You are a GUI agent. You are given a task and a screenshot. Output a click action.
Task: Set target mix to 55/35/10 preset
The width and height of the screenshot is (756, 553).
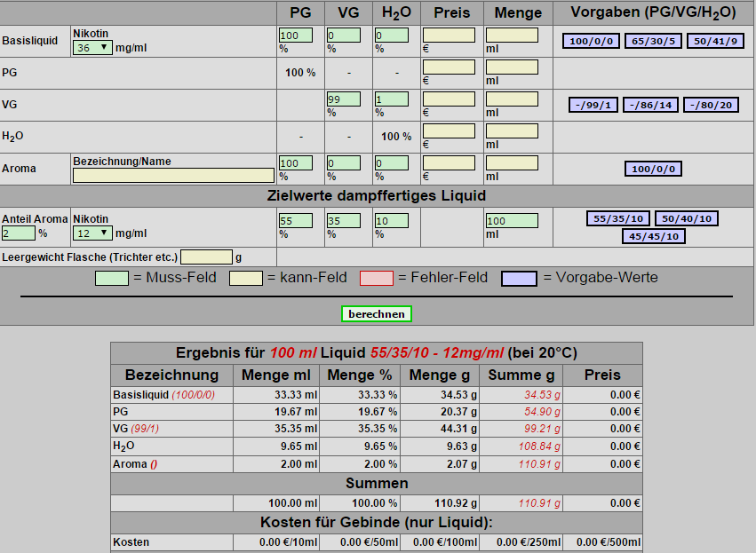coord(617,219)
